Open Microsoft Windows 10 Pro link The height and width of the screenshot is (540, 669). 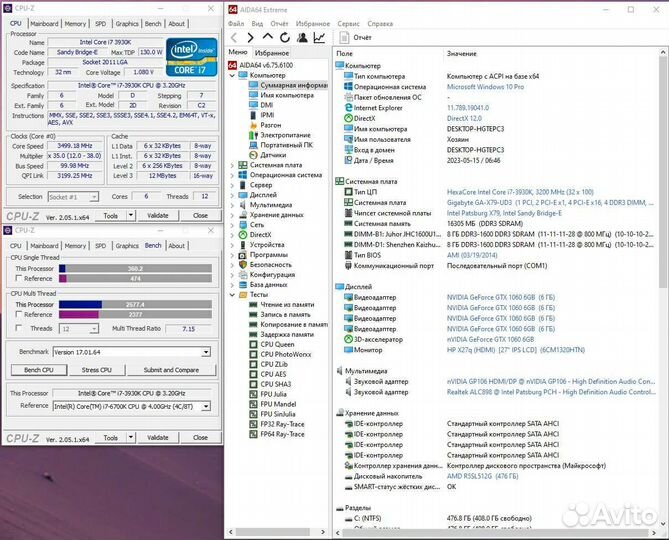point(486,87)
